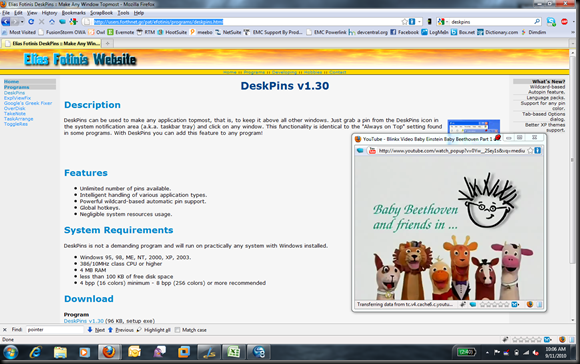
Task: Click TaskArrange sidebar link
Action: [x=18, y=119]
